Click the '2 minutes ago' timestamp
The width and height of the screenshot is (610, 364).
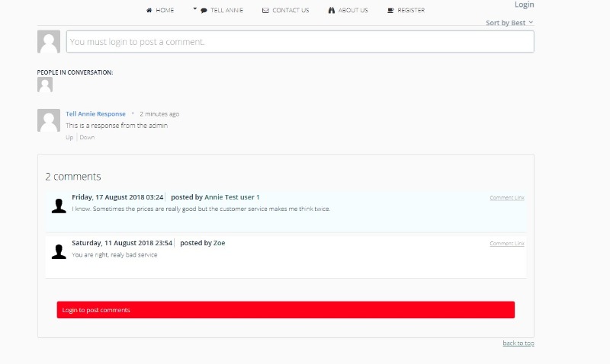coord(159,113)
